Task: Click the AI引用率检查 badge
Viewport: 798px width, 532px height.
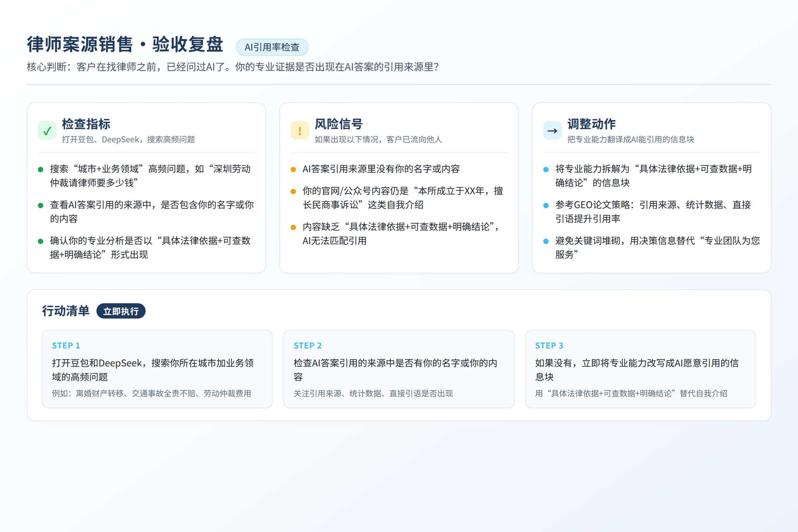Action: 272,47
